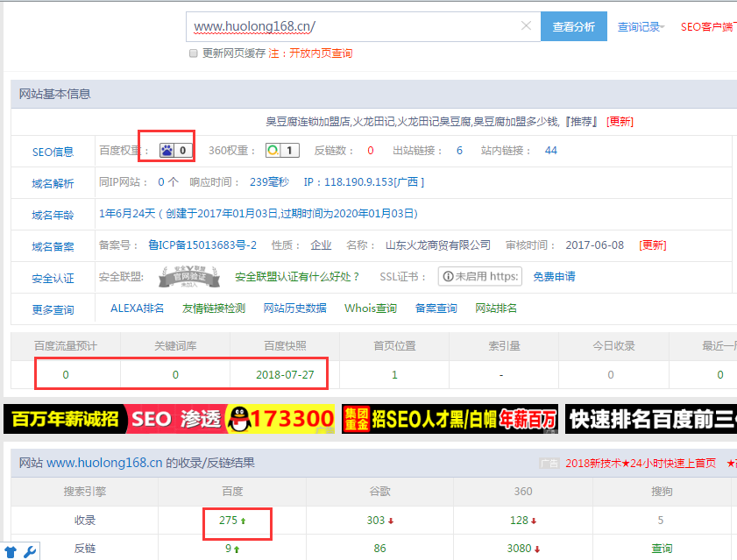
Task: Click the Baidu weight paw badge
Action: (174, 151)
